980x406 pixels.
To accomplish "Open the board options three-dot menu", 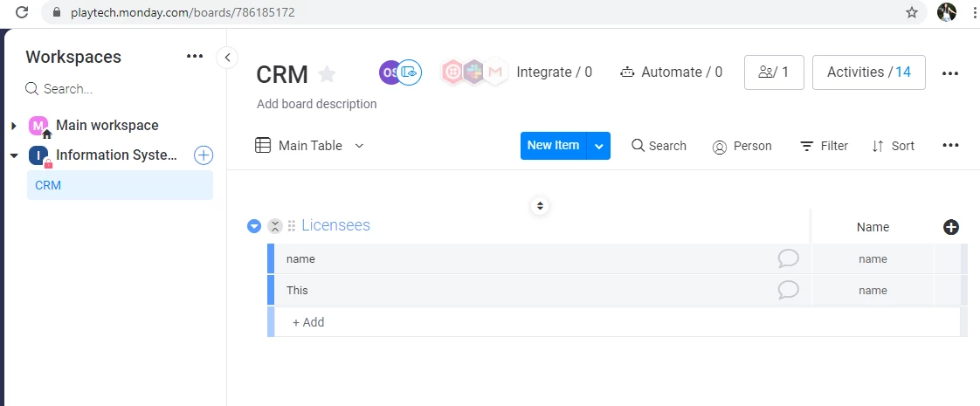I will click(x=950, y=73).
